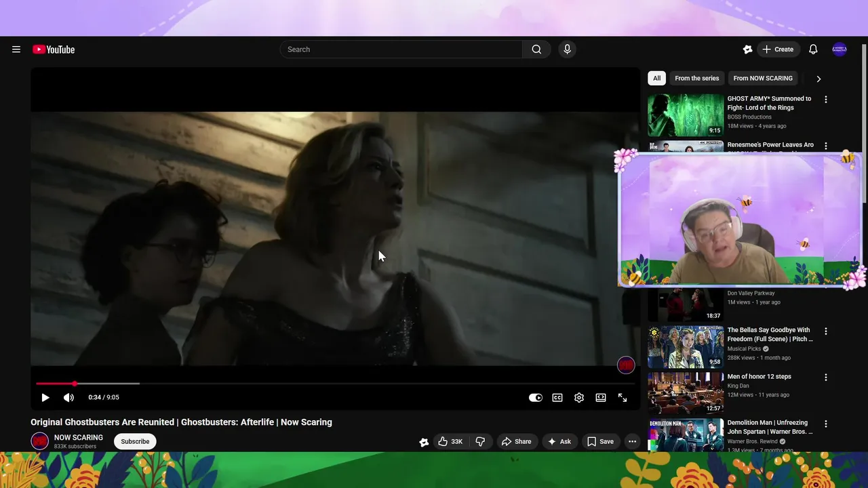Image resolution: width=868 pixels, height=488 pixels.
Task: Click the video title heading text
Action: (181, 422)
